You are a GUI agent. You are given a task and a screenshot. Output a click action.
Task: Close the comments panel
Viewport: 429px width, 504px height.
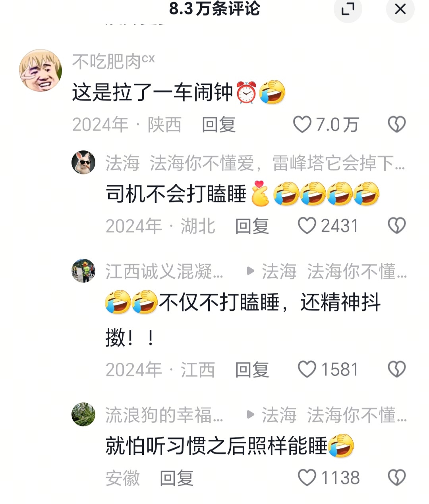pyautogui.click(x=400, y=9)
